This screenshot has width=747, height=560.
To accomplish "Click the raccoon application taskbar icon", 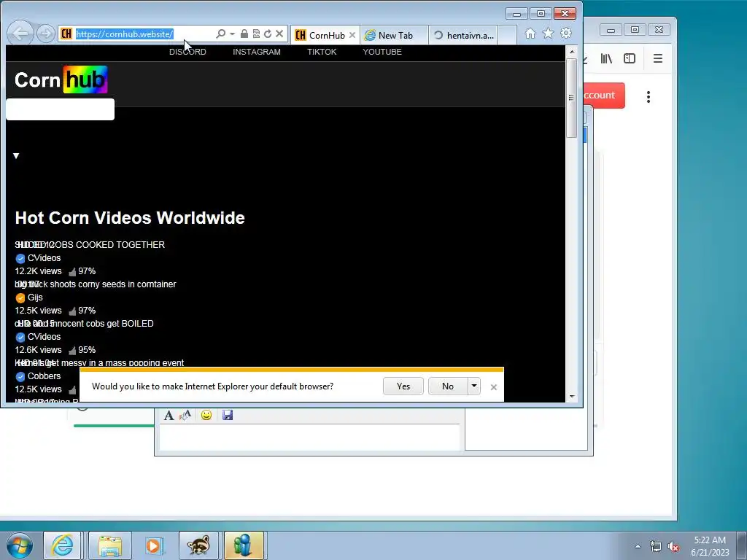I will 198,545.
